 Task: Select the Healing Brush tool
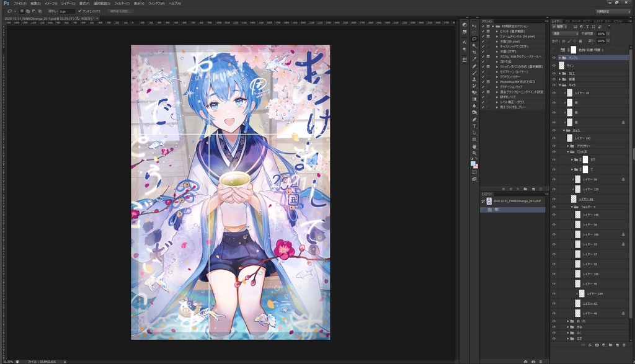(474, 66)
